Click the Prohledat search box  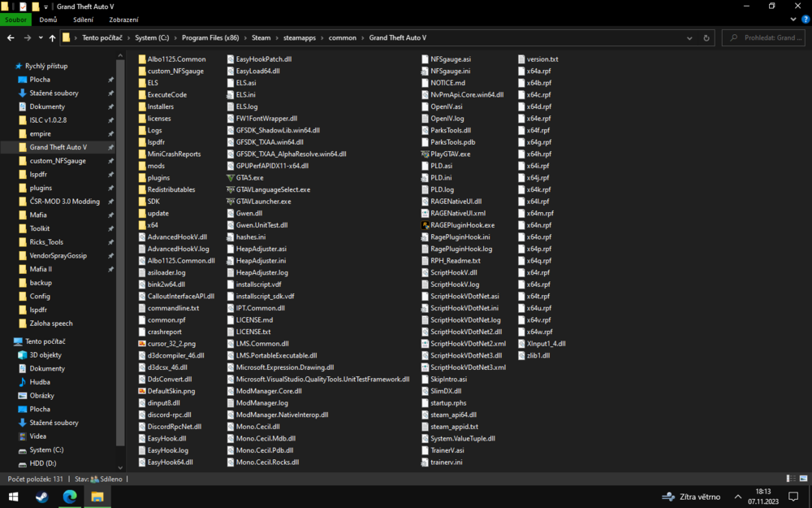pos(763,37)
